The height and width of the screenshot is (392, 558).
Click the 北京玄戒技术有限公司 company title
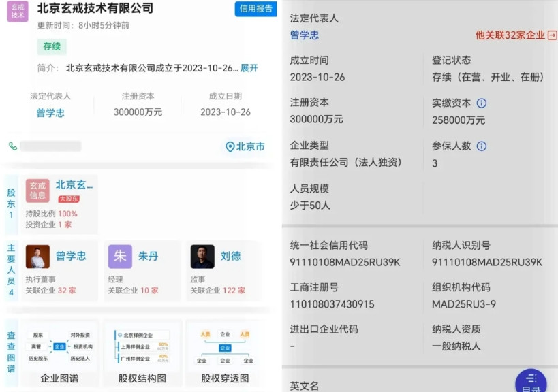point(95,7)
